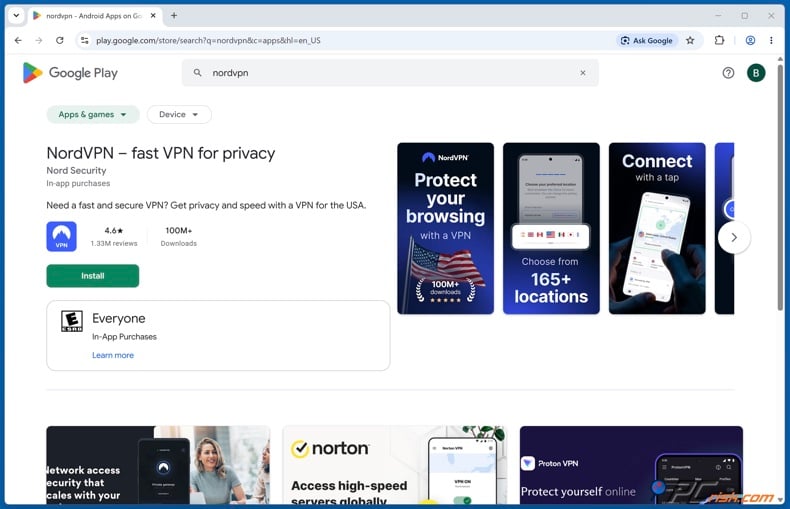Open the tab search dropdown arrow
This screenshot has height=509, width=790.
16,16
